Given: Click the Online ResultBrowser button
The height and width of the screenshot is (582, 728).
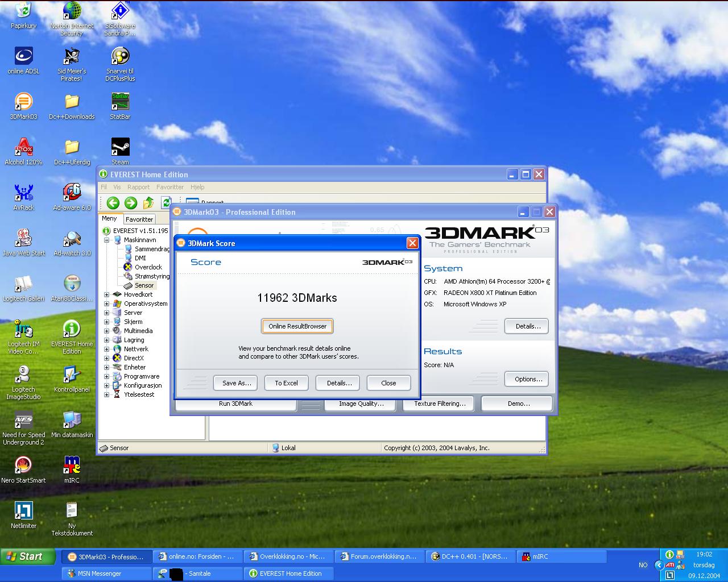Looking at the screenshot, I should click(297, 326).
